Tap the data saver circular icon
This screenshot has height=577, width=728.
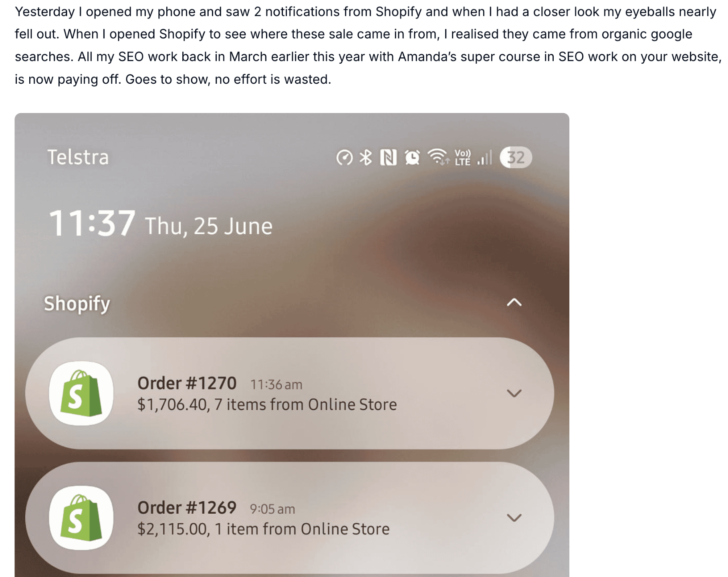[345, 157]
